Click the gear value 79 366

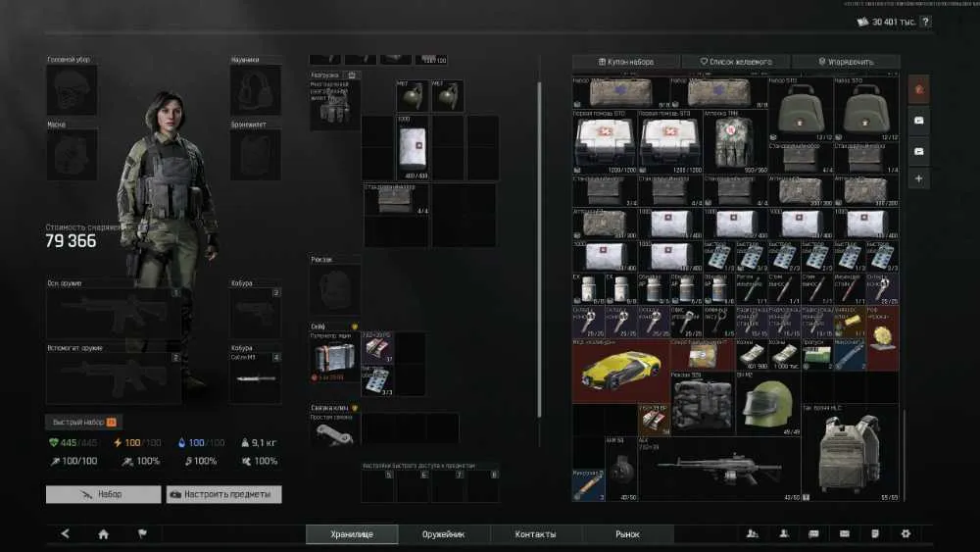click(71, 241)
